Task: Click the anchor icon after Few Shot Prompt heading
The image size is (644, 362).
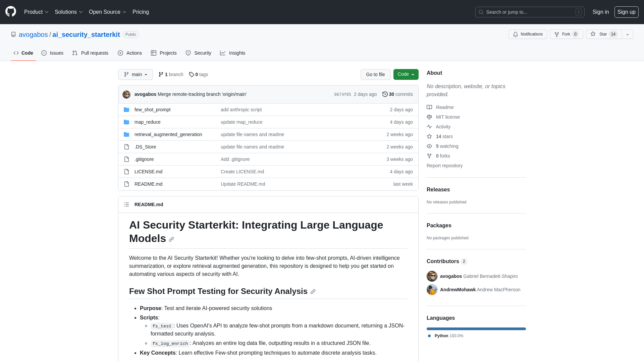Action: click(313, 292)
